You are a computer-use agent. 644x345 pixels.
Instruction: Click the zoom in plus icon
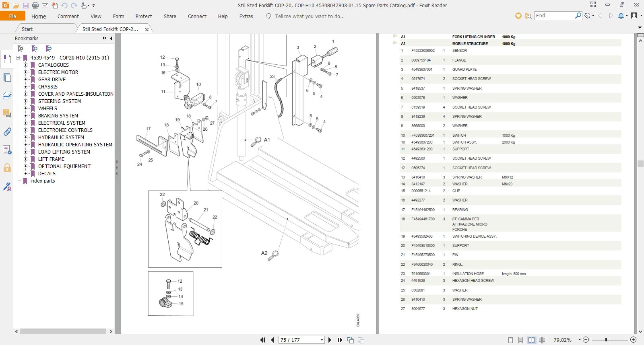(633, 340)
